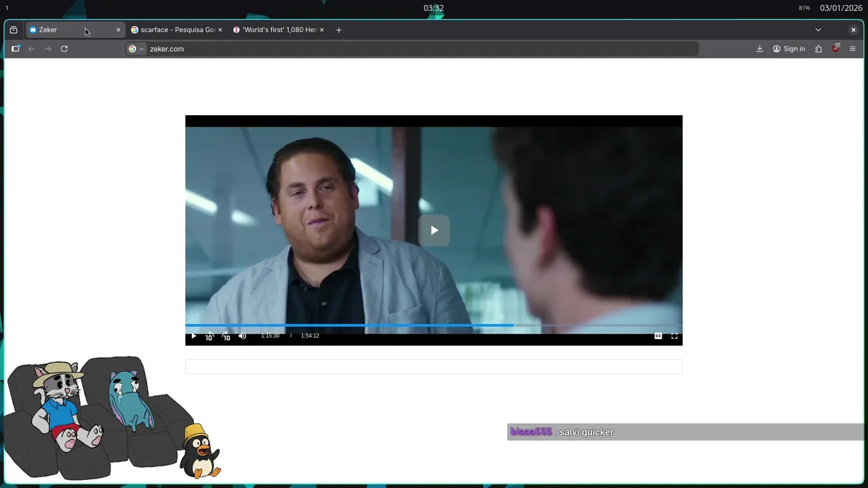Image resolution: width=868 pixels, height=488 pixels.
Task: Open a new browser tab
Action: tap(338, 30)
